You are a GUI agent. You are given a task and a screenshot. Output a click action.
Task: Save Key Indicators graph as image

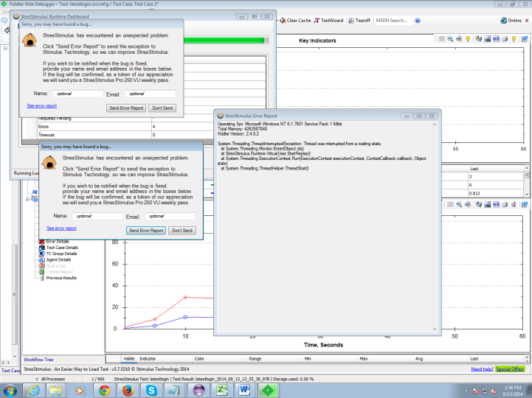487,39
